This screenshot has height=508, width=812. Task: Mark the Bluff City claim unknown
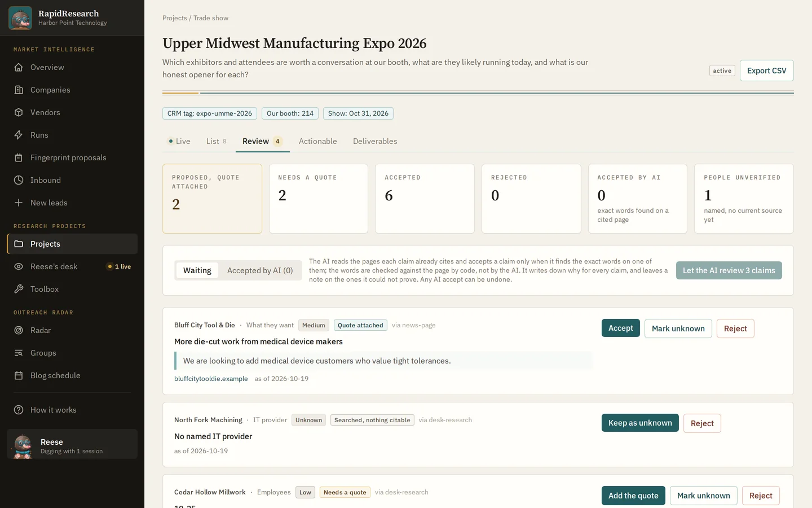[x=678, y=329]
